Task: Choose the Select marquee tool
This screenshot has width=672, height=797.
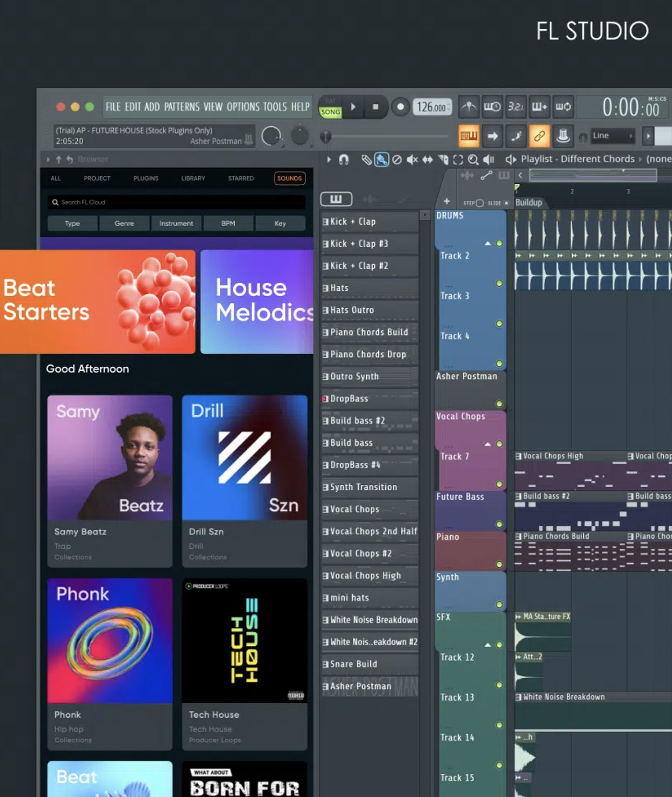Action: pos(458,159)
